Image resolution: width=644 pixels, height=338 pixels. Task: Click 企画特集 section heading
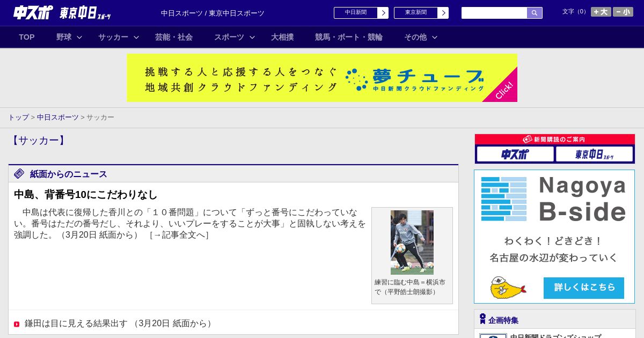coord(503,320)
